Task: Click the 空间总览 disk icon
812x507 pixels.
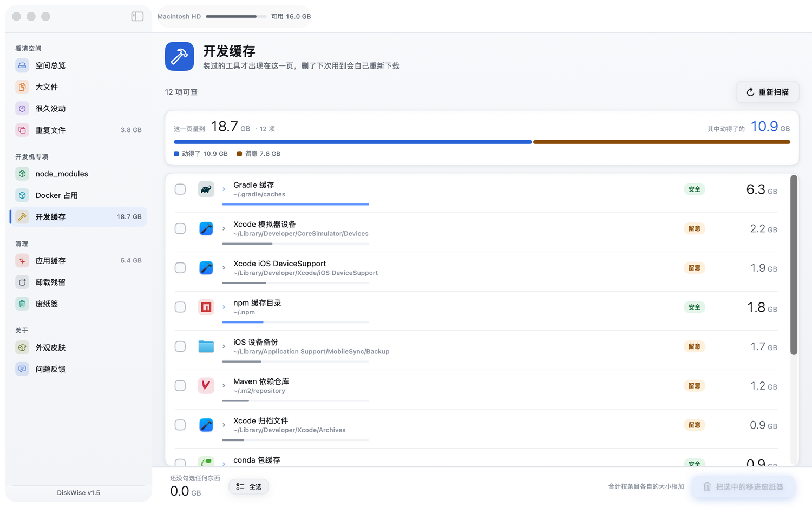Action: click(22, 65)
